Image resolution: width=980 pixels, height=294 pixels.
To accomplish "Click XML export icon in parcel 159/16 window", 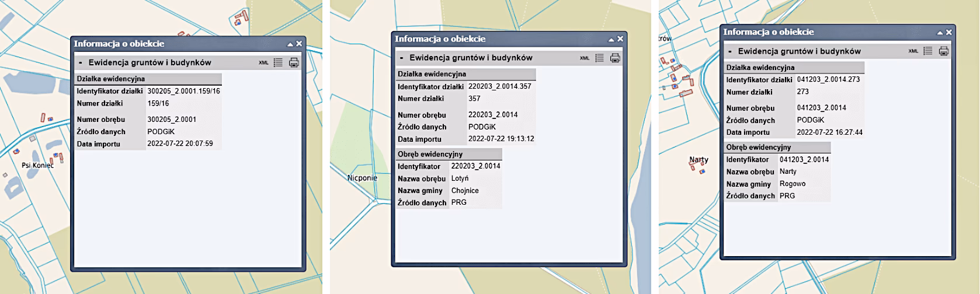I will [x=263, y=63].
